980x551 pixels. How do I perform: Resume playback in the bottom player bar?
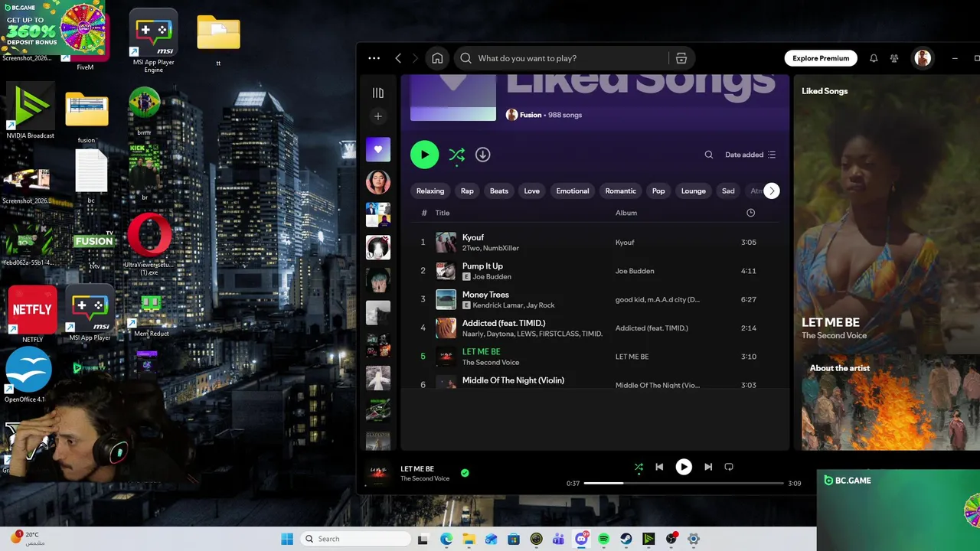coord(684,467)
